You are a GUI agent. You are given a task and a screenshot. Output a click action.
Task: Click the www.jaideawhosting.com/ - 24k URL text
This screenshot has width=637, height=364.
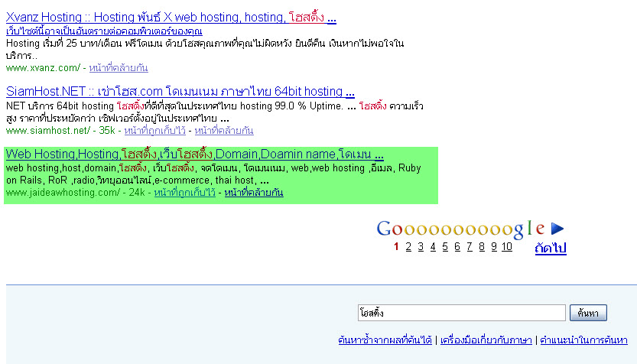click(x=76, y=193)
